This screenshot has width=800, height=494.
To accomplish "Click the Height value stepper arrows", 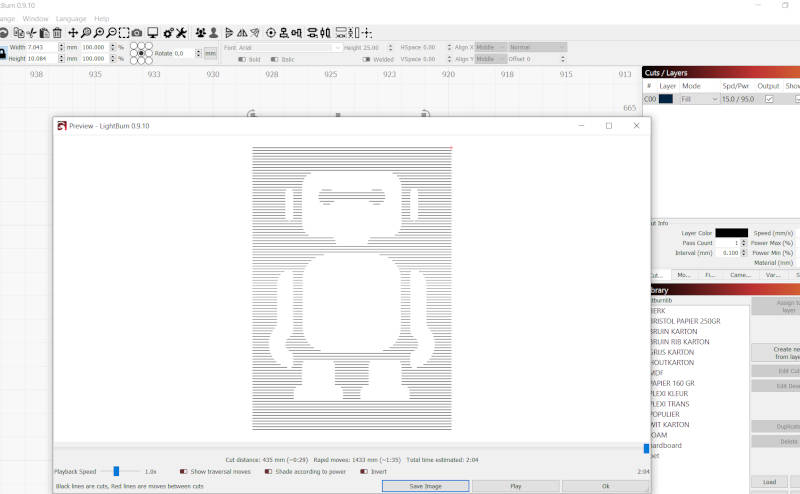I will [61, 59].
